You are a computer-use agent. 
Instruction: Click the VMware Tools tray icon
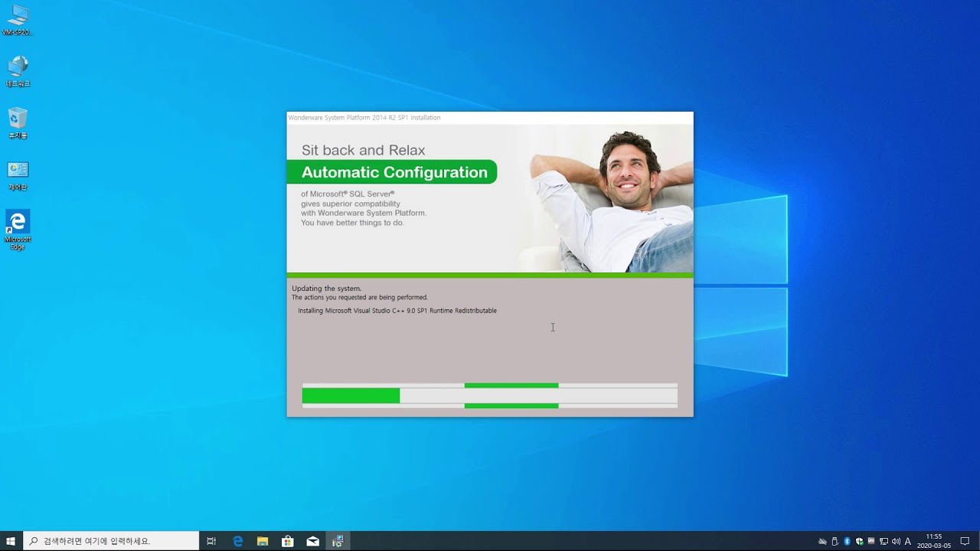click(871, 541)
